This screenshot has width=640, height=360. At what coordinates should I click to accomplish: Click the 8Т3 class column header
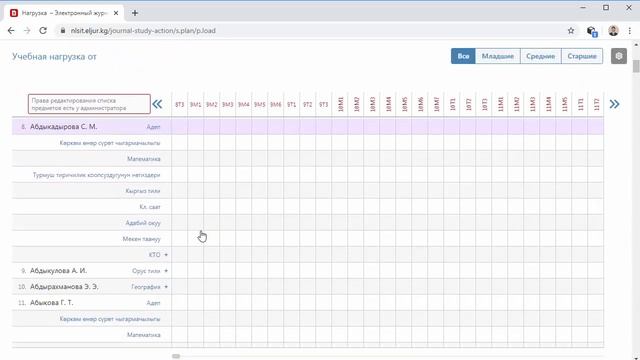180,104
